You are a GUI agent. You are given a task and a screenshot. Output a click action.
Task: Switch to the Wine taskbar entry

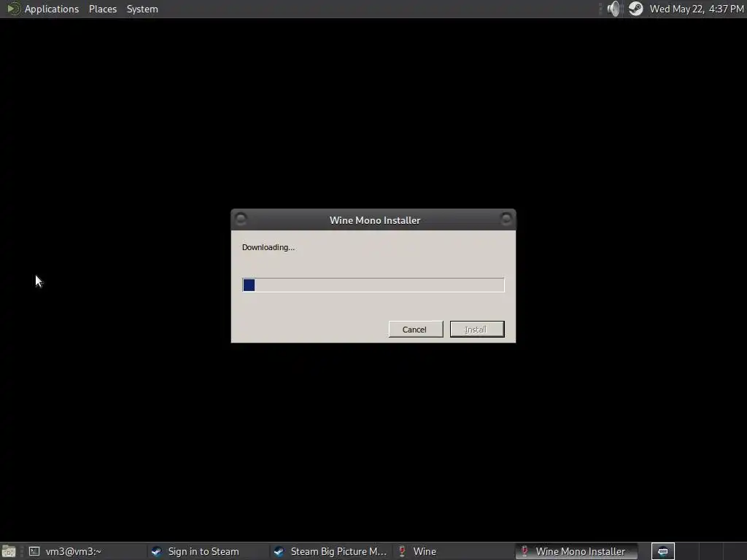(452, 551)
